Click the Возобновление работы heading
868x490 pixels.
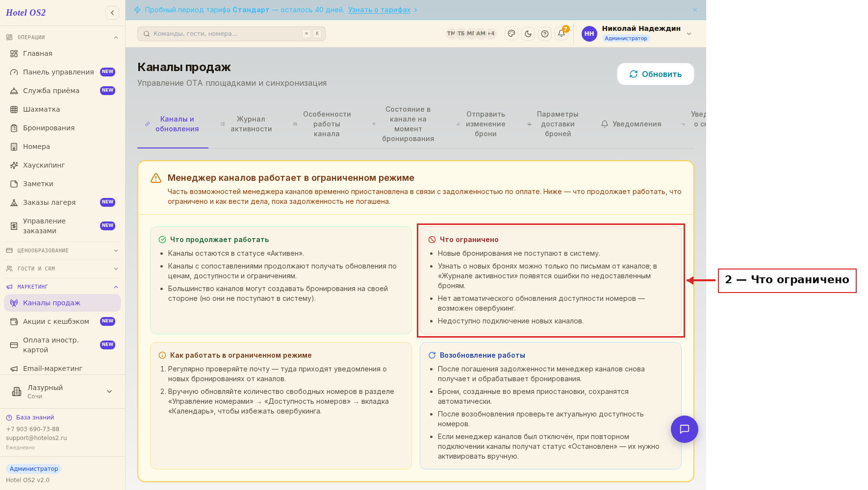[483, 355]
